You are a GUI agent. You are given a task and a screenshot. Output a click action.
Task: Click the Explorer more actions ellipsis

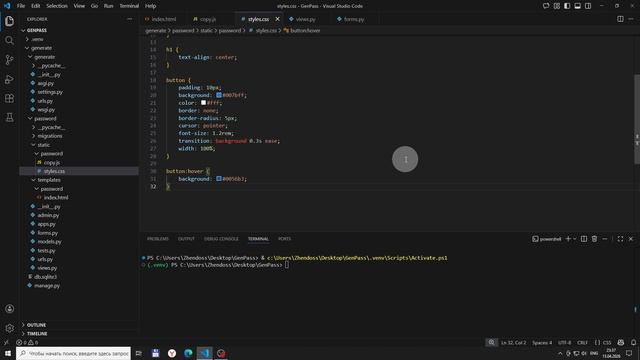129,19
